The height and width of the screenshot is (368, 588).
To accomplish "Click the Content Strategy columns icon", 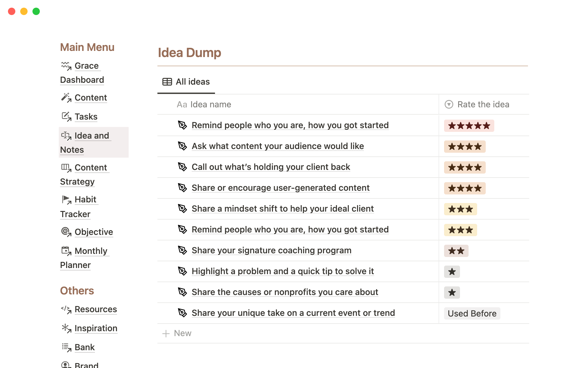I will pos(66,167).
